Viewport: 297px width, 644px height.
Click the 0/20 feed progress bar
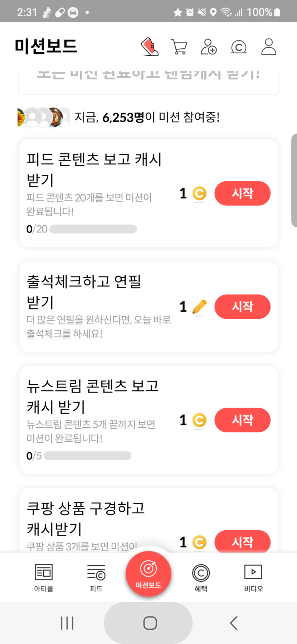coord(93,229)
